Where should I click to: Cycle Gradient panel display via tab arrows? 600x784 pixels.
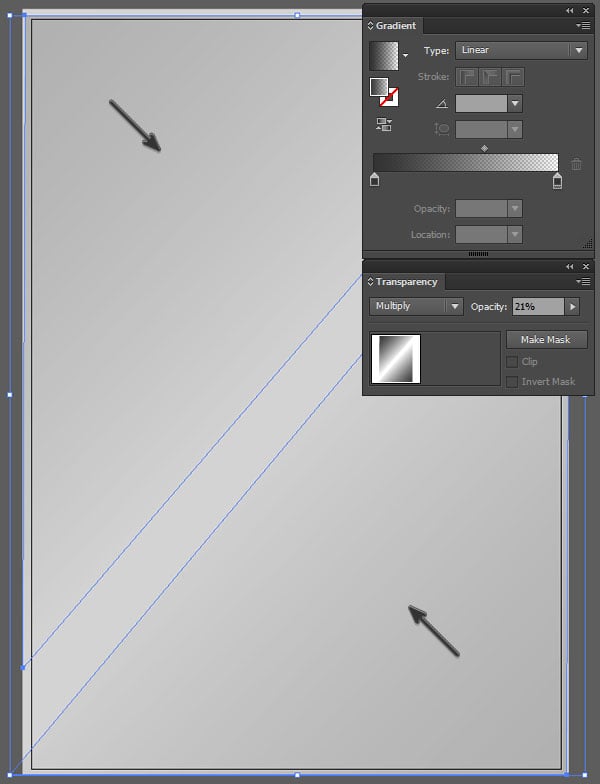370,26
